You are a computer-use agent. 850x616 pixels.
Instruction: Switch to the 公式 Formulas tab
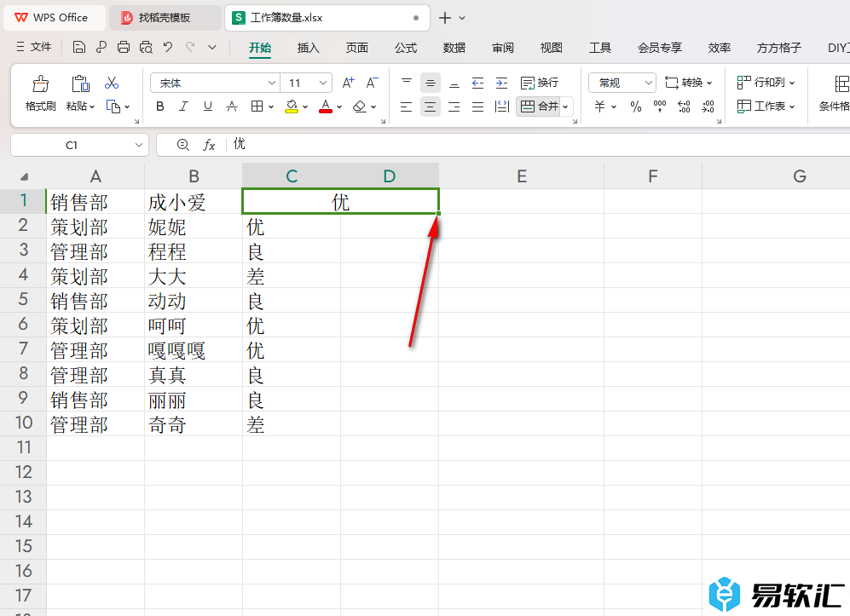point(406,48)
